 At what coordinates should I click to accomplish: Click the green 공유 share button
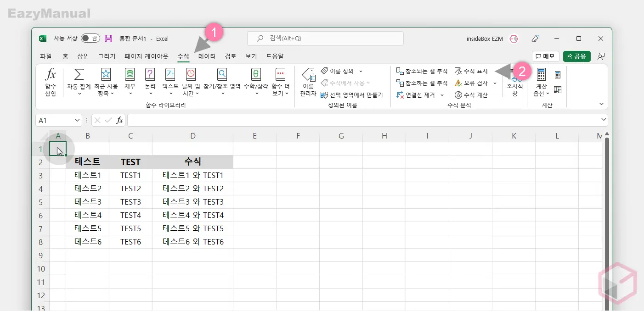[576, 56]
